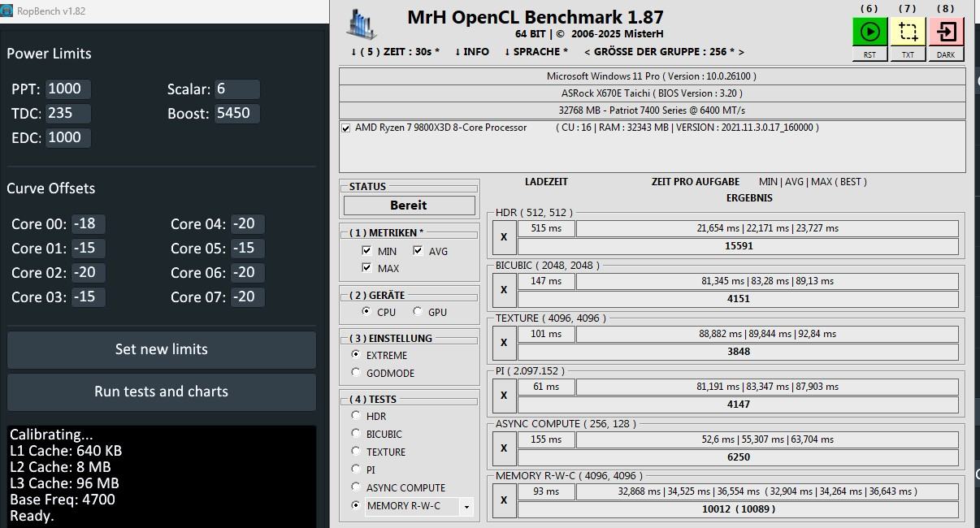Image resolution: width=980 pixels, height=528 pixels.
Task: Click the RST button under the run icon
Action: point(869,54)
